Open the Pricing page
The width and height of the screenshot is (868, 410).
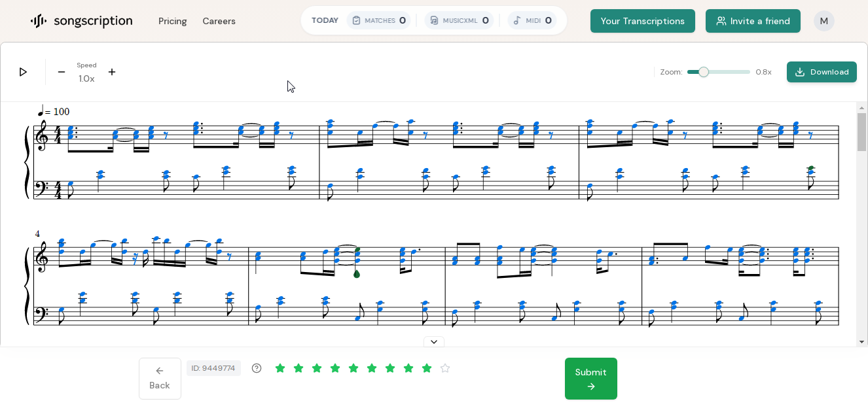[172, 21]
